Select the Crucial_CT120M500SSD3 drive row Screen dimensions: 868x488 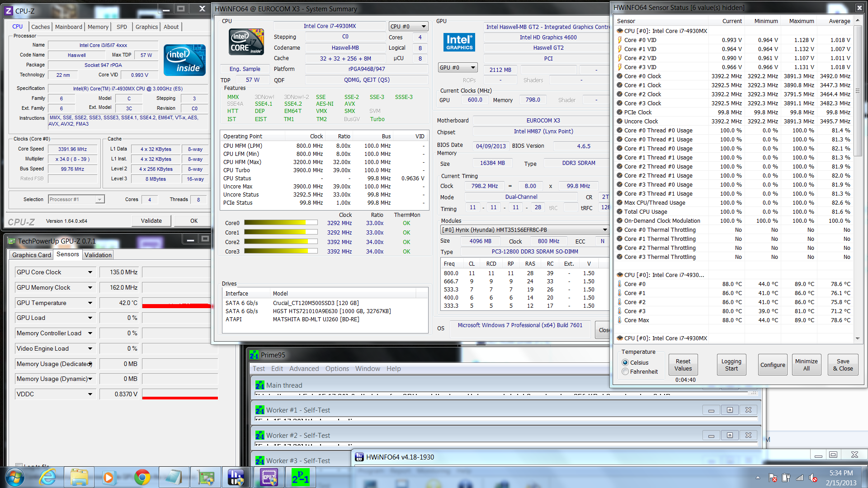click(x=325, y=303)
